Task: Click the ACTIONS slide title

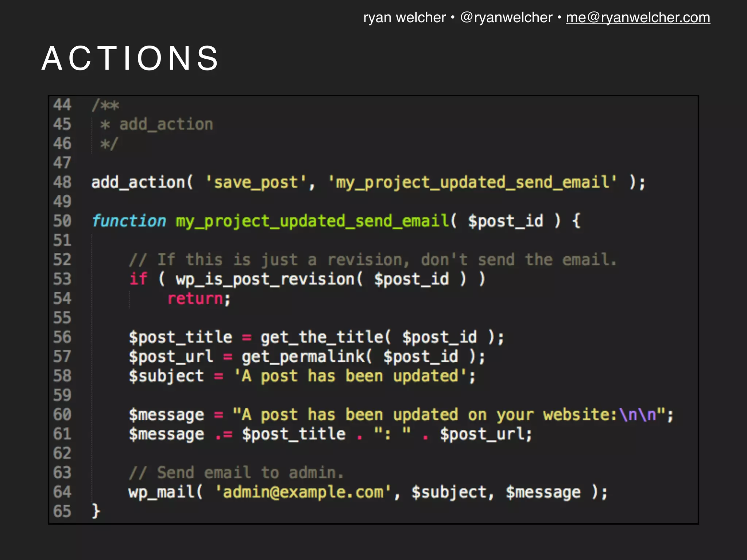Action: pyautogui.click(x=131, y=58)
